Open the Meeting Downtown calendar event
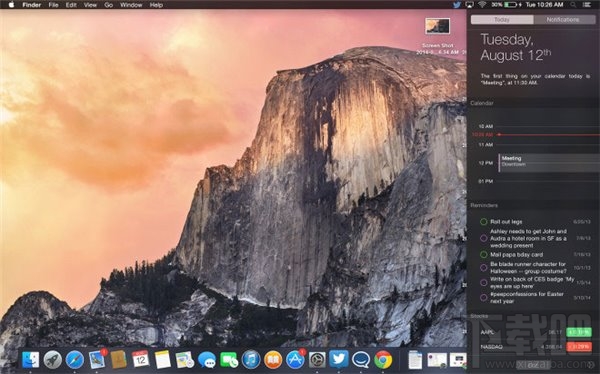The image size is (600, 374). click(549, 162)
